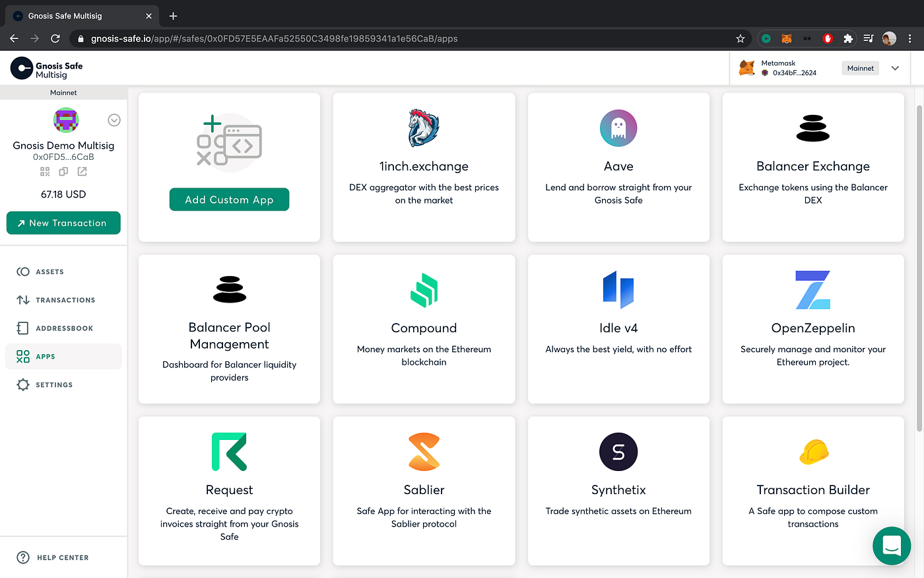Open the Balancer Exchange stacked-stones logo

coord(813,128)
